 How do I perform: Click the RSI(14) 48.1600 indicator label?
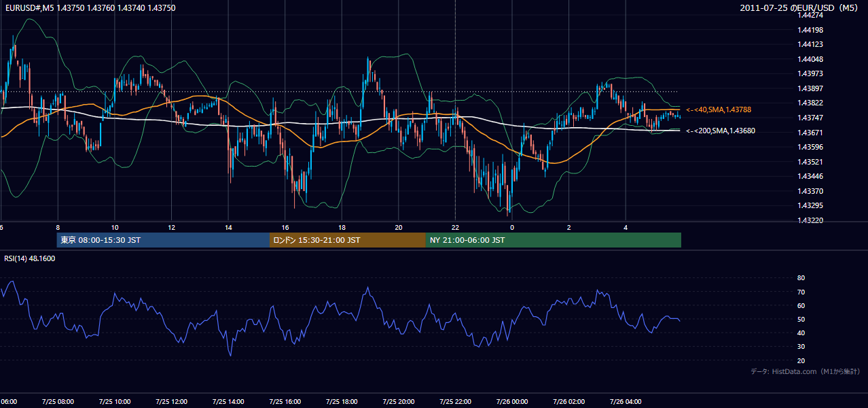tap(30, 258)
